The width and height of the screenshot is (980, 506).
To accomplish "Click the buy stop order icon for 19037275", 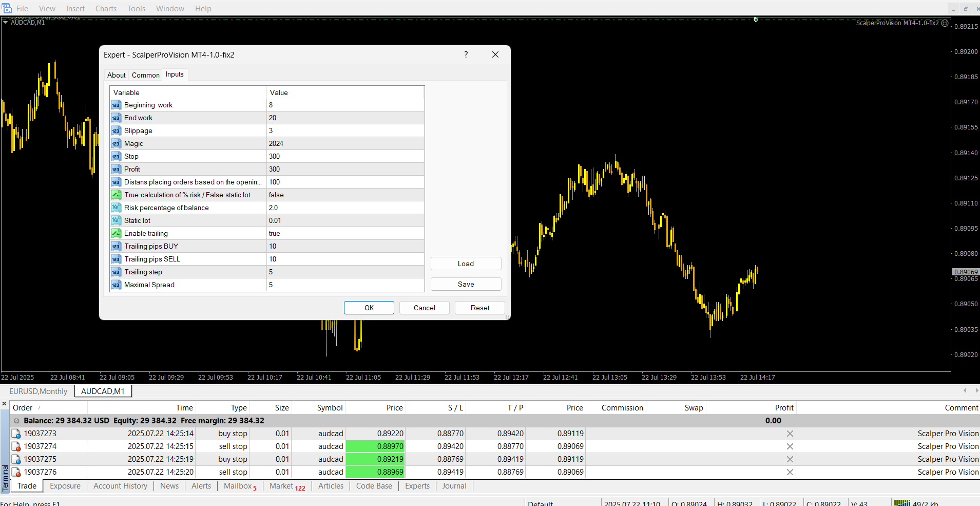I will (16, 459).
